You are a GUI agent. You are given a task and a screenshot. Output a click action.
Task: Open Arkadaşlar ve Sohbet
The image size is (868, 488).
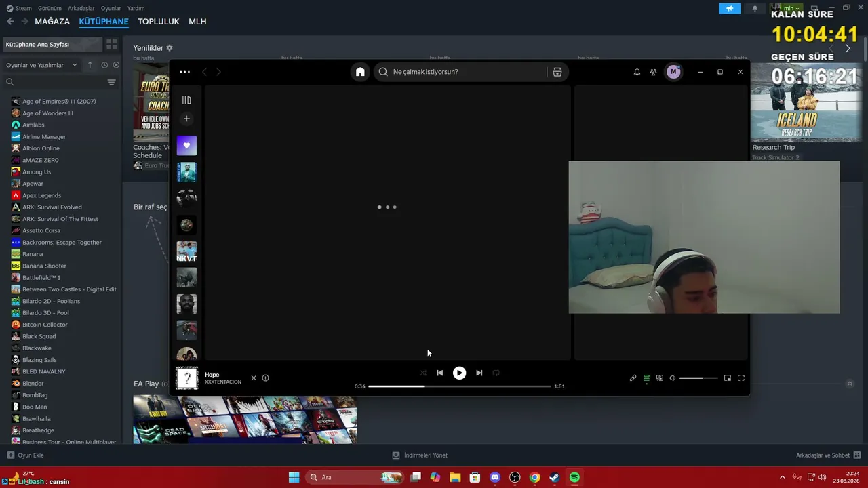(828, 455)
